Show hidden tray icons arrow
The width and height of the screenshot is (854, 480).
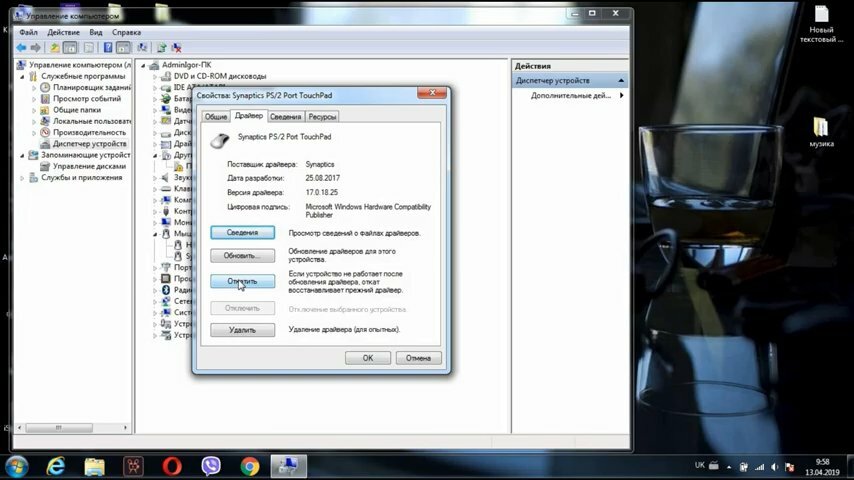point(729,467)
